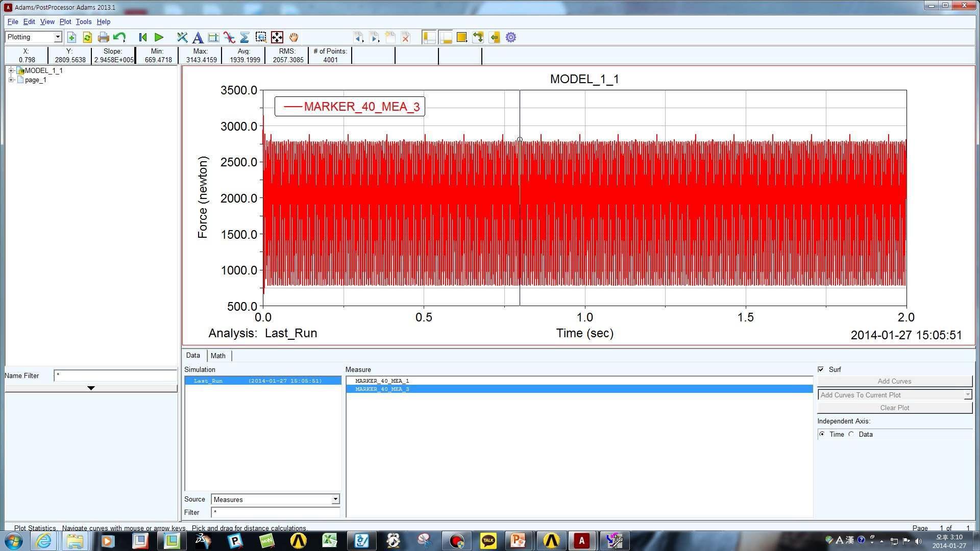Click the Name Filter input field
The height and width of the screenshot is (551, 980).
[x=115, y=375]
